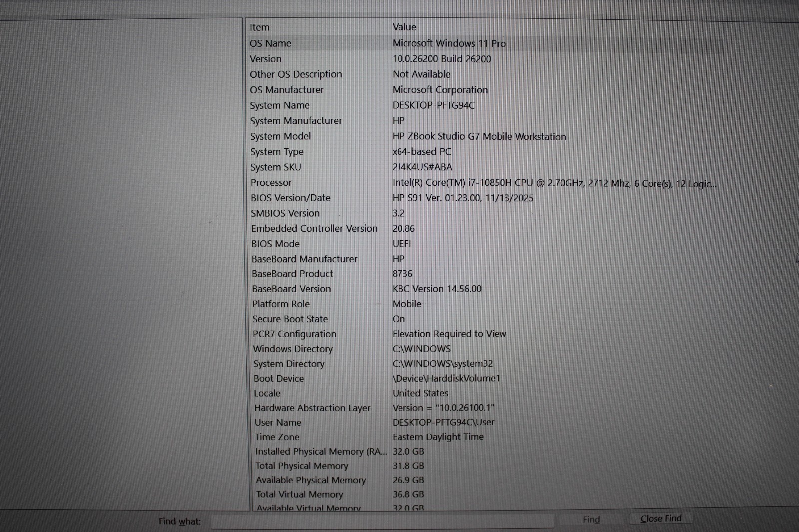This screenshot has width=799, height=532.
Task: Select the BaseBoard Product row label
Action: pos(292,274)
